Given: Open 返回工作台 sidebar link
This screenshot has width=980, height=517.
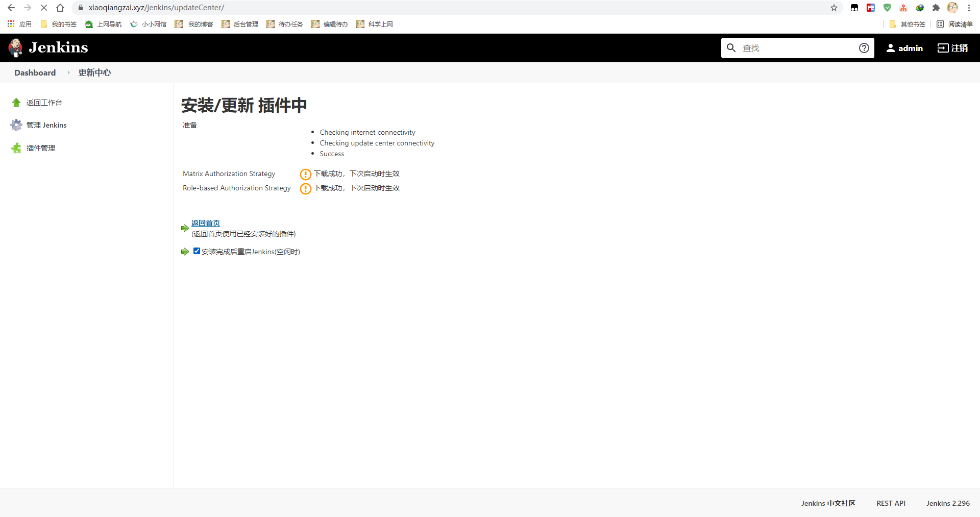Looking at the screenshot, I should coord(44,103).
